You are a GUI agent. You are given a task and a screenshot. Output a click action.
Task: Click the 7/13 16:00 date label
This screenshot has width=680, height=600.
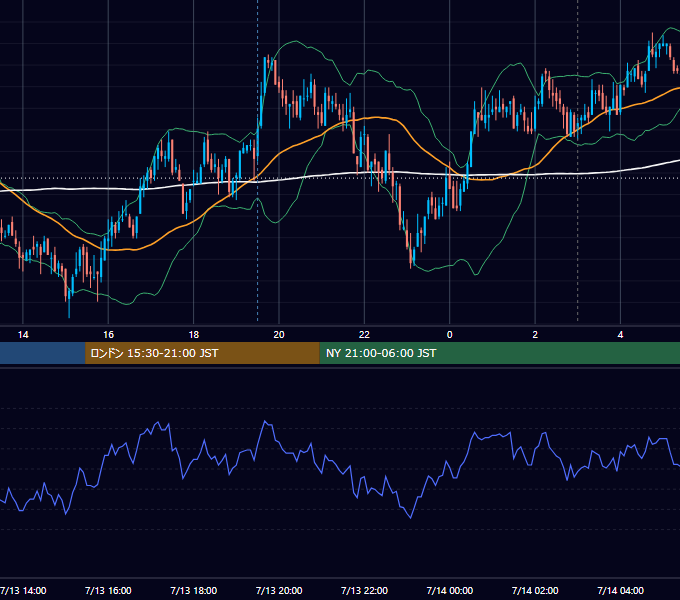tap(108, 590)
